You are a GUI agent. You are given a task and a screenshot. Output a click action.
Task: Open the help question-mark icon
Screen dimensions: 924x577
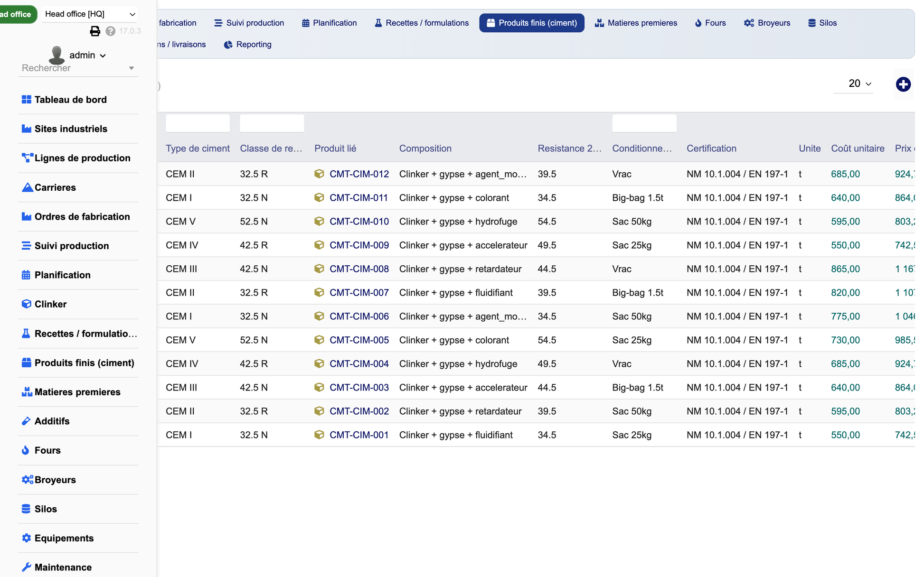(111, 31)
